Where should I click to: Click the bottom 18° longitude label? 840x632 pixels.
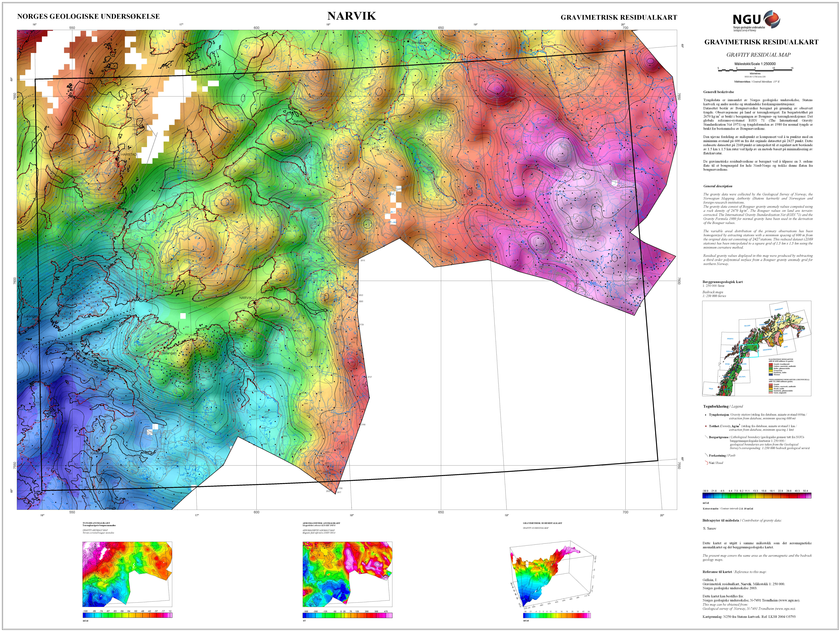click(352, 515)
